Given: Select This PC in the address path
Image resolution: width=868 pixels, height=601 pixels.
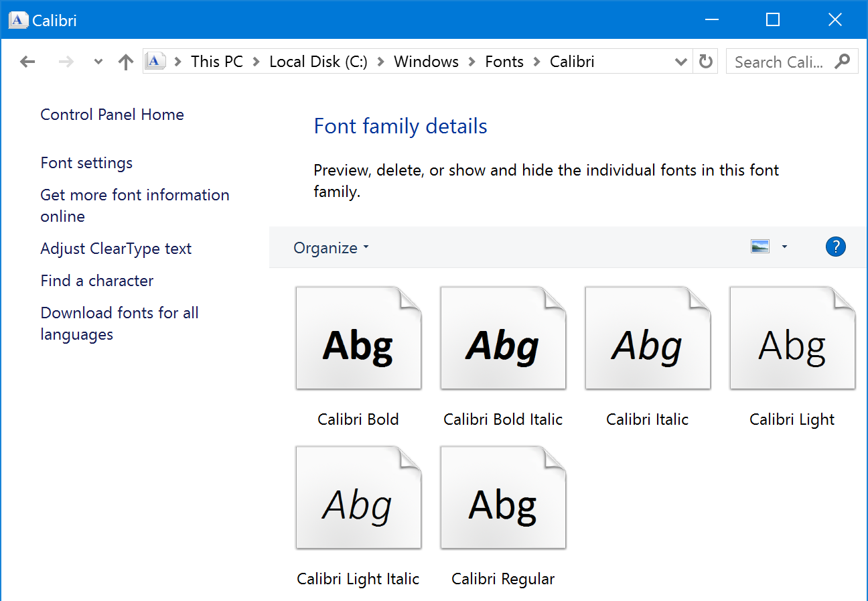Looking at the screenshot, I should coord(217,62).
